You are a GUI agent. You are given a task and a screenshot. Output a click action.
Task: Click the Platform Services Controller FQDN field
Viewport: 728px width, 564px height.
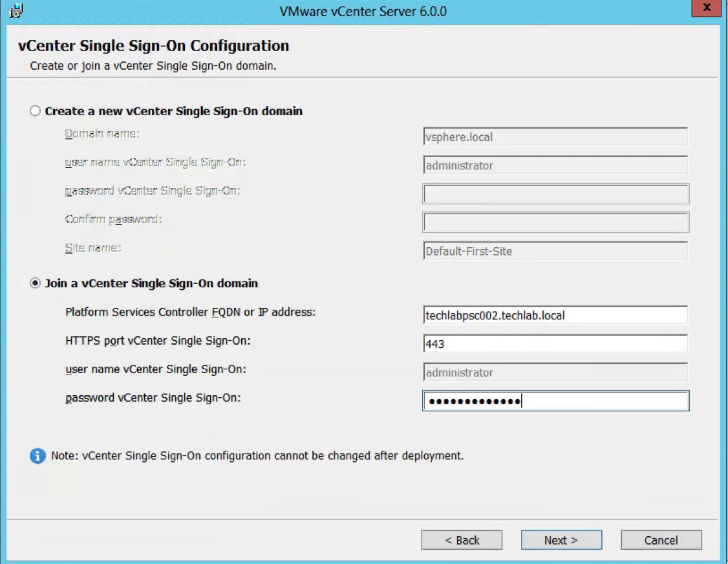tap(555, 315)
